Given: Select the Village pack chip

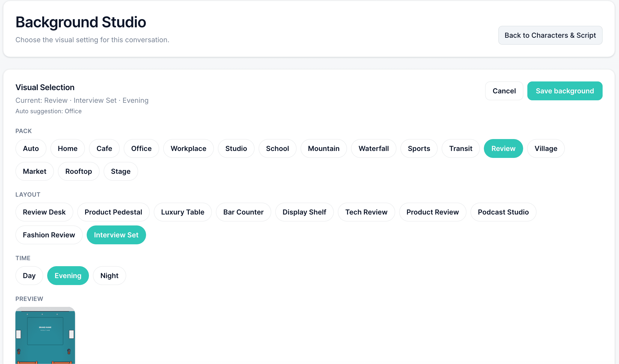Looking at the screenshot, I should 546,148.
